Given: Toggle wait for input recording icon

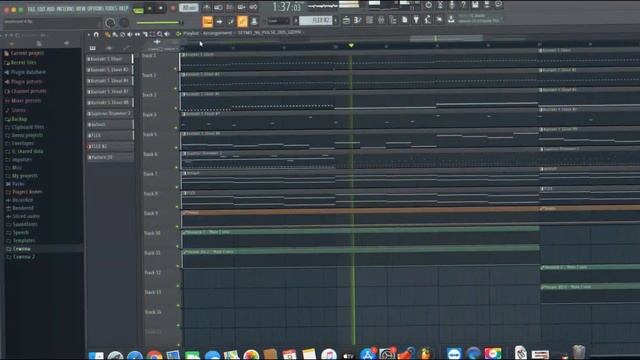Looking at the screenshot, I should [x=218, y=7].
